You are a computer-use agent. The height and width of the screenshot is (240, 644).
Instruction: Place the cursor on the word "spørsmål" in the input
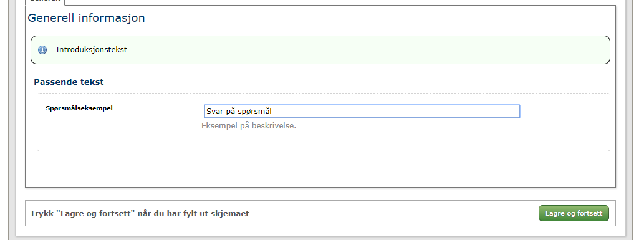point(254,112)
